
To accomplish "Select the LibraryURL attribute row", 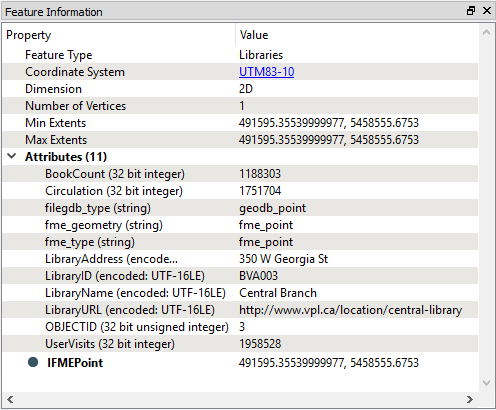I will click(240, 310).
